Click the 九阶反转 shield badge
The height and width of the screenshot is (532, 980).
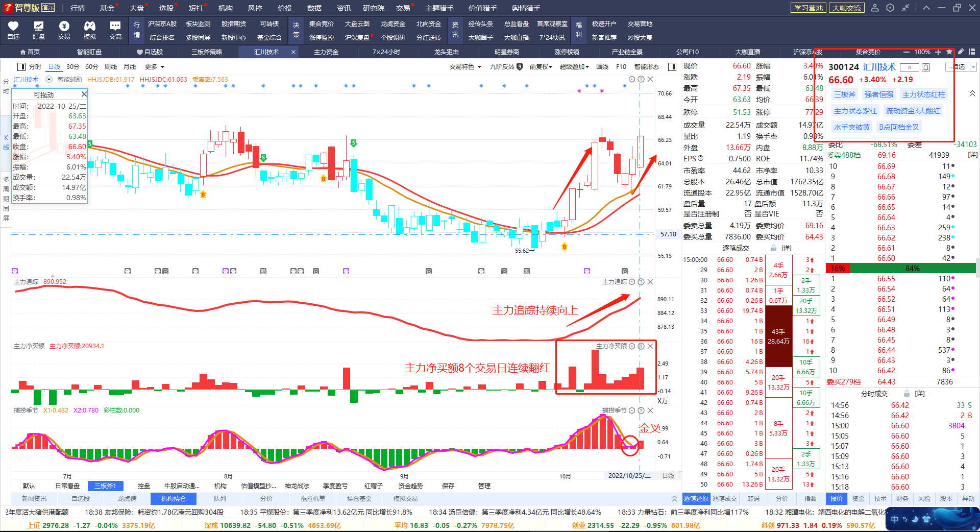click(x=520, y=66)
